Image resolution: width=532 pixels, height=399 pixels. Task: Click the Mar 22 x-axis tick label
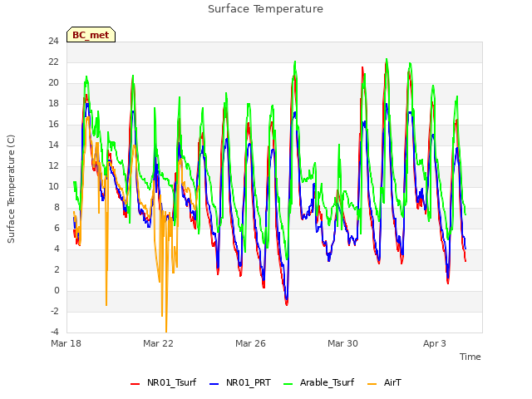pos(158,343)
